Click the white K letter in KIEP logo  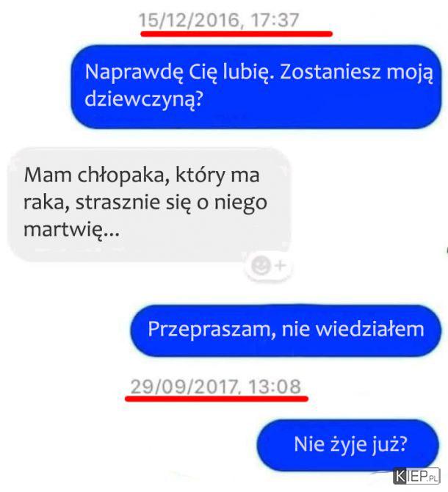tap(400, 477)
